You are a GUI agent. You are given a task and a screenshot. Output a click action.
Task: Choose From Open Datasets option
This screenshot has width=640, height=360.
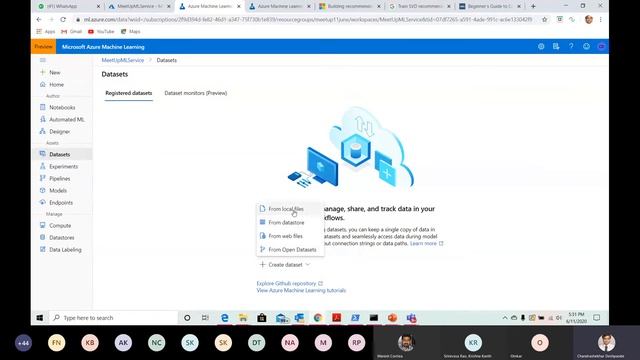[290, 249]
